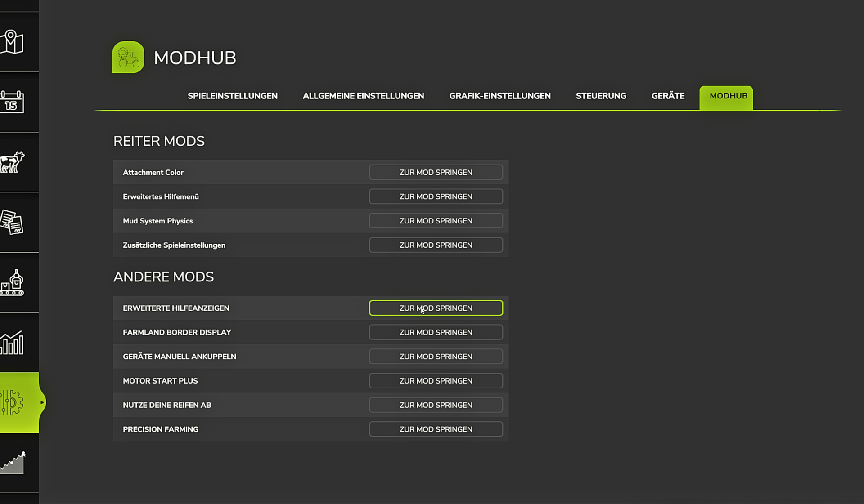Open the map sidebar icon

coord(12,42)
